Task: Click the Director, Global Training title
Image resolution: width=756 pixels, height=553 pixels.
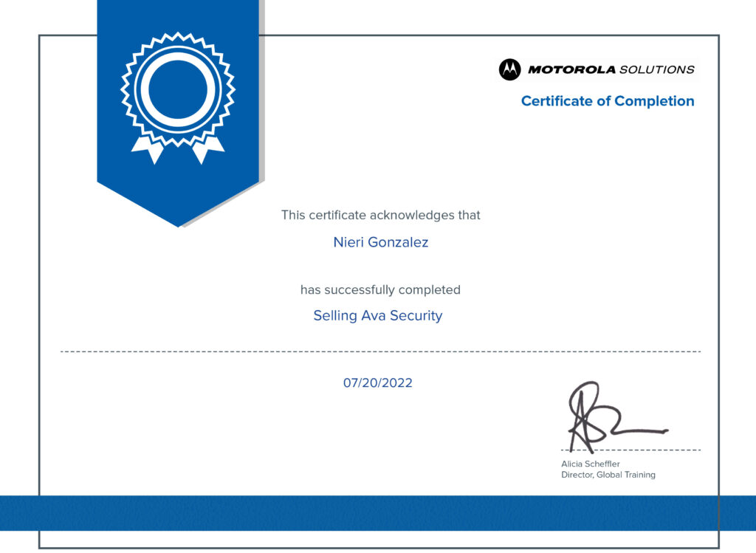Action: tap(608, 475)
